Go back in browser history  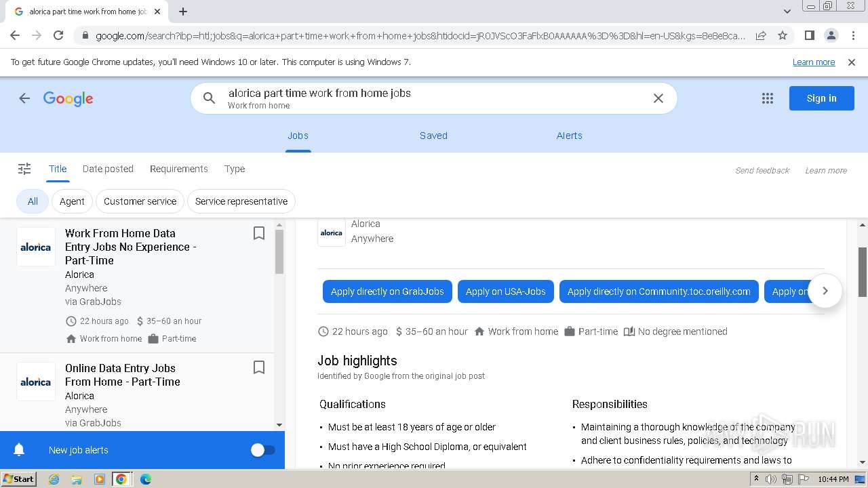coord(15,35)
